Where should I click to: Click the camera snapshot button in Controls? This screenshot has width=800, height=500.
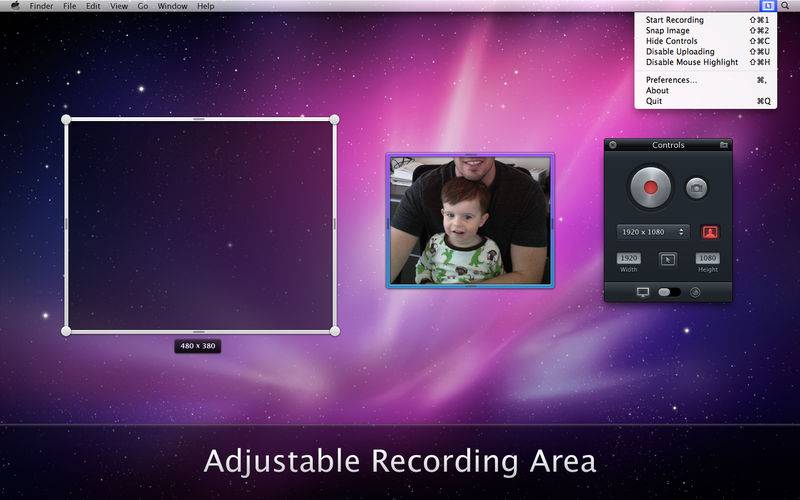[696, 188]
